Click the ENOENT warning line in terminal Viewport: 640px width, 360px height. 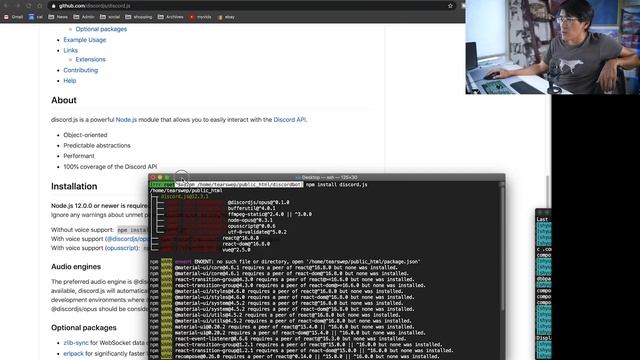click(x=285, y=262)
